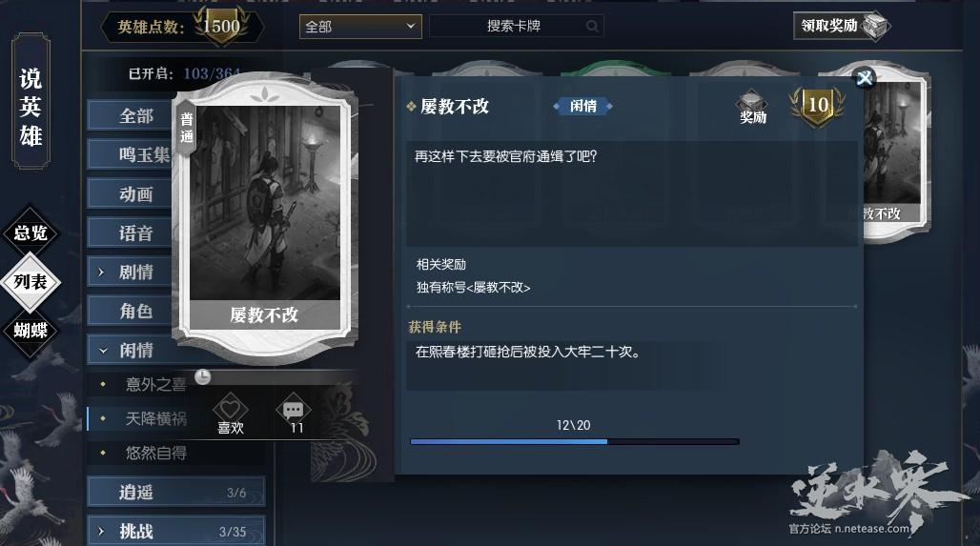980x546 pixels.
Task: Click the magnifier icon in 搜索卡牌
Action: tap(592, 27)
